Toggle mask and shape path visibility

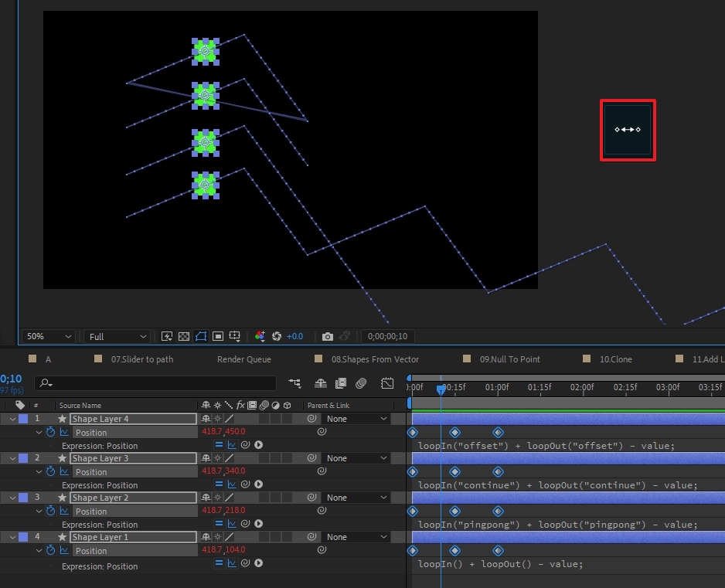pyautogui.click(x=201, y=337)
